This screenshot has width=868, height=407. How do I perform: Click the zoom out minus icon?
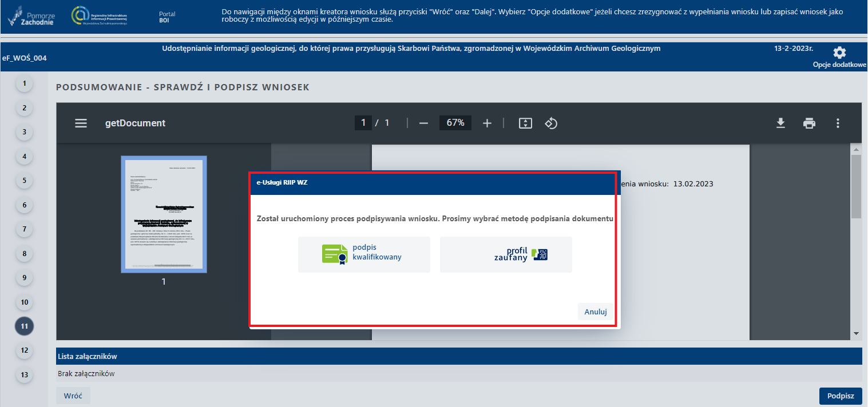pyautogui.click(x=423, y=123)
